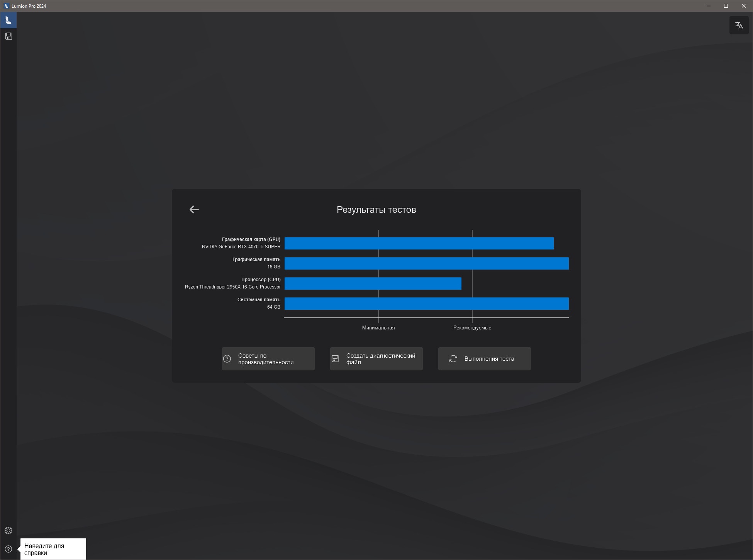Click the Lumion home icon in sidebar
The height and width of the screenshot is (560, 753).
(8, 20)
